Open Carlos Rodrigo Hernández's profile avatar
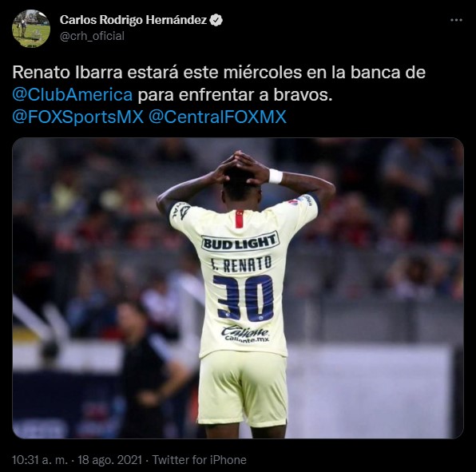 [x=31, y=29]
